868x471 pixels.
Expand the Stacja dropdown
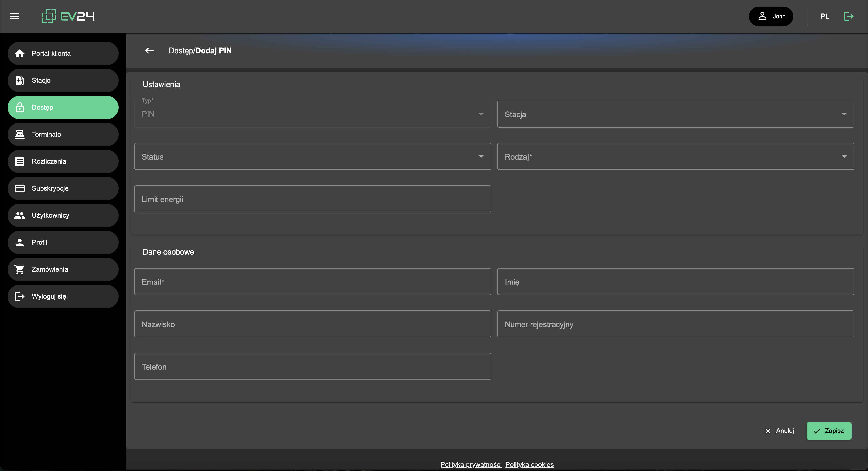pos(675,114)
